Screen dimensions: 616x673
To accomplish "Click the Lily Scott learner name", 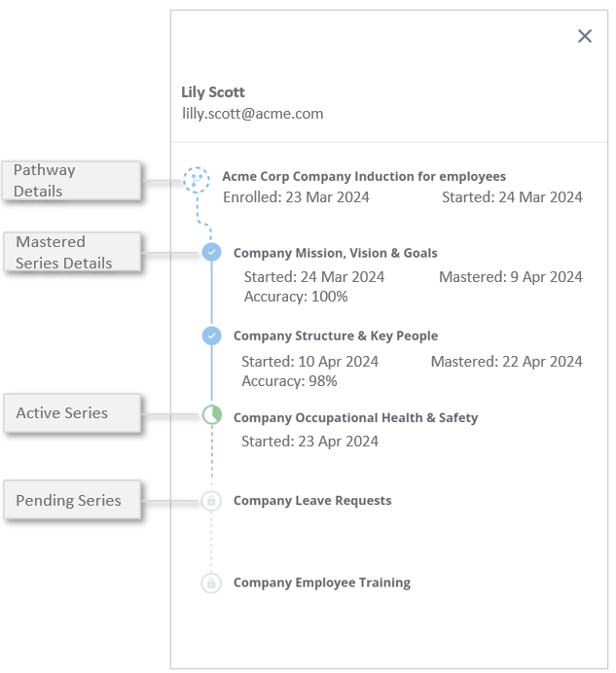I will click(213, 92).
